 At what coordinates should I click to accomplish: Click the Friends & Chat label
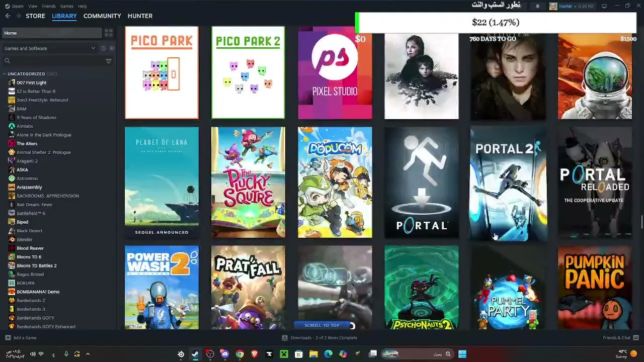[616, 338]
